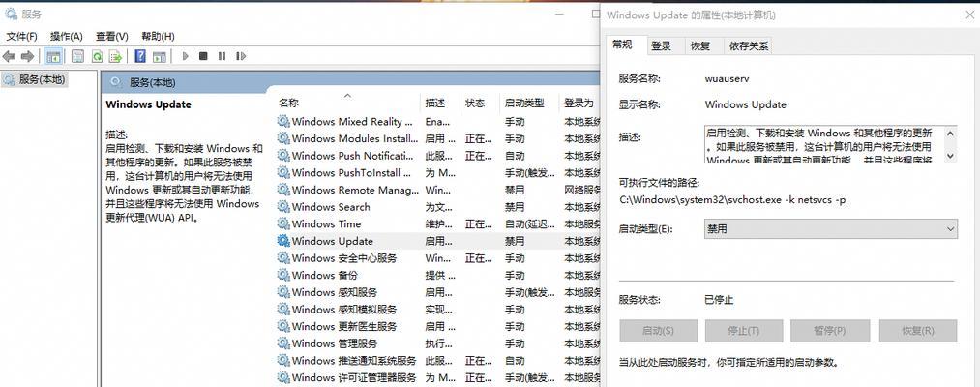
Task: Click gear icon beside Windows Modules Installer row
Action: pyautogui.click(x=283, y=138)
